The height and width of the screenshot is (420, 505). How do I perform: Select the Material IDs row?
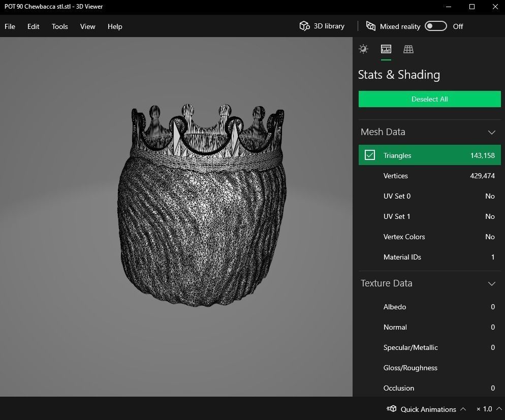[430, 257]
